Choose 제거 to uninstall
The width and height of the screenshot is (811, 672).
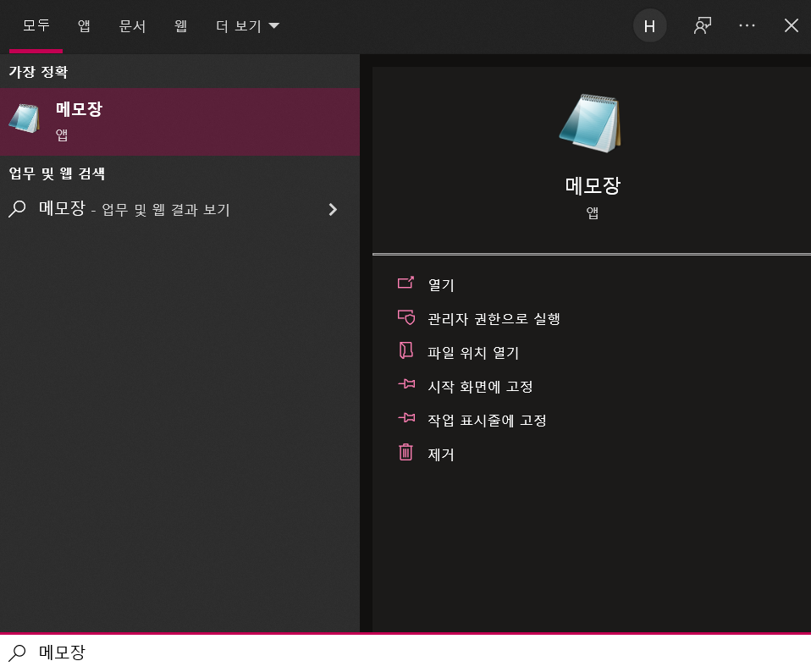[x=441, y=454]
